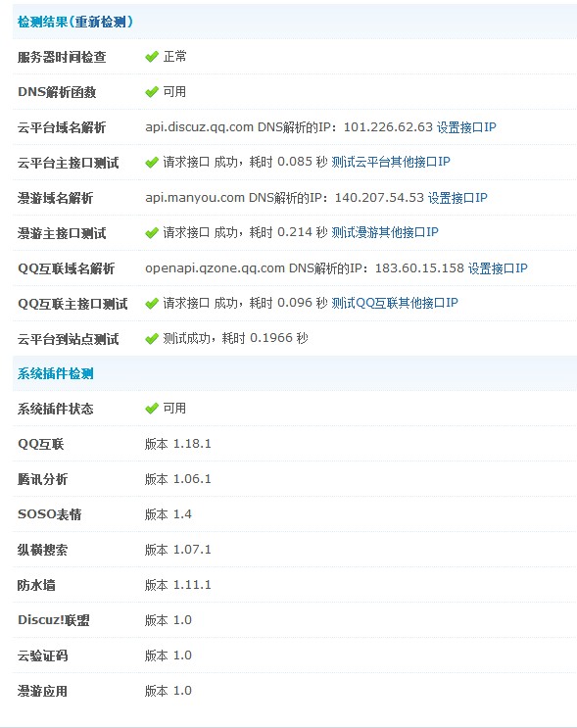Screen dimensions: 577x728
Task: Click 设置接口IP link for api.manyou.com
Action: click(x=457, y=197)
